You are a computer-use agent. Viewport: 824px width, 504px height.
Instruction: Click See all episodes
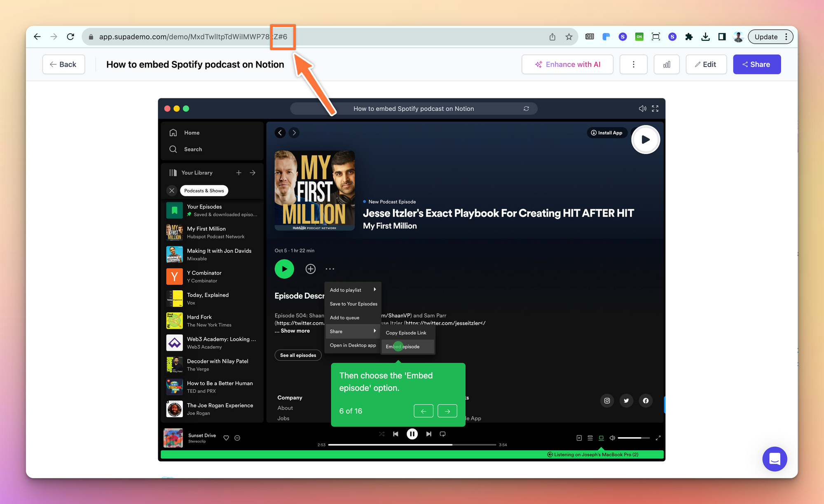(298, 355)
